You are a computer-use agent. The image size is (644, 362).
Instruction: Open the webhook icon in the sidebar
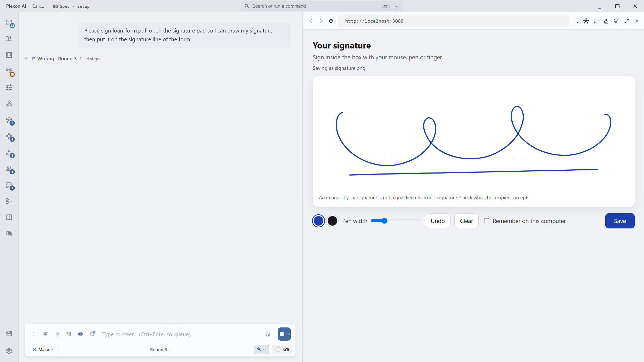9,104
